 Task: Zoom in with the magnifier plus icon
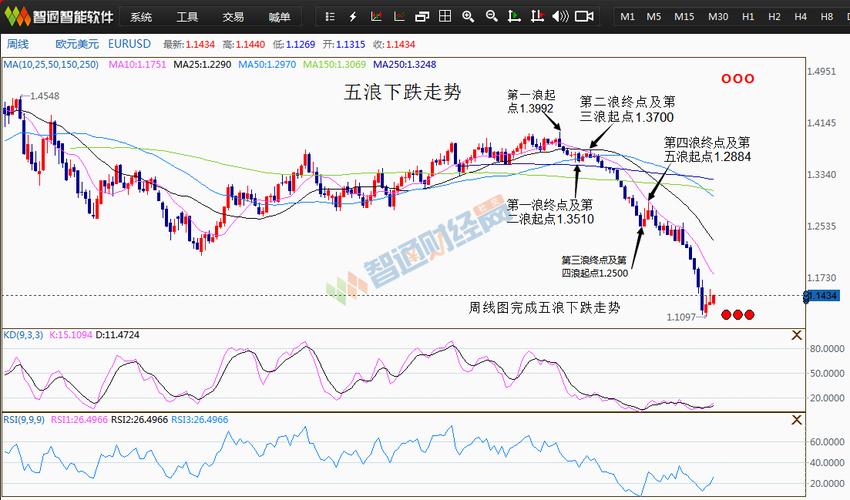(468, 17)
